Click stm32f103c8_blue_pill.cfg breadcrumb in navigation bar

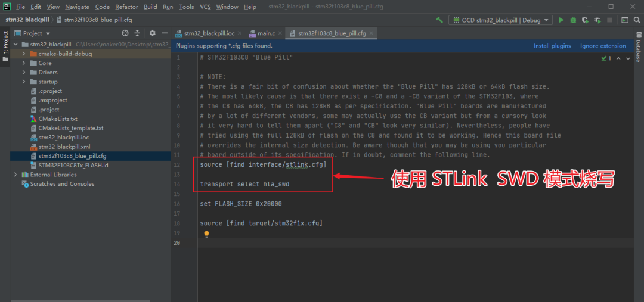pyautogui.click(x=94, y=20)
